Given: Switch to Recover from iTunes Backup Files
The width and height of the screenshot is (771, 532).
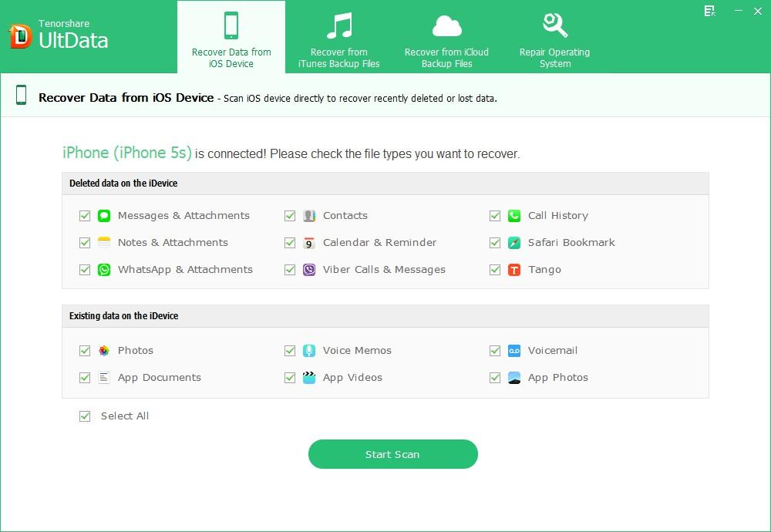Looking at the screenshot, I should 338,36.
